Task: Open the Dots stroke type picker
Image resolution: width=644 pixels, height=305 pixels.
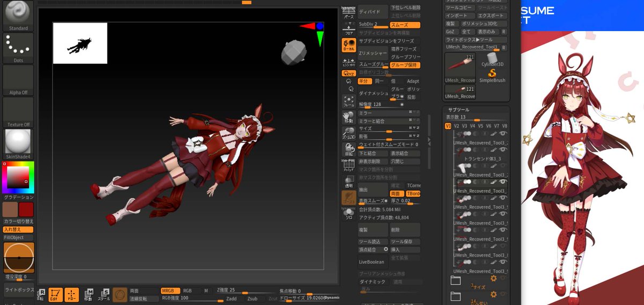Action: click(18, 48)
